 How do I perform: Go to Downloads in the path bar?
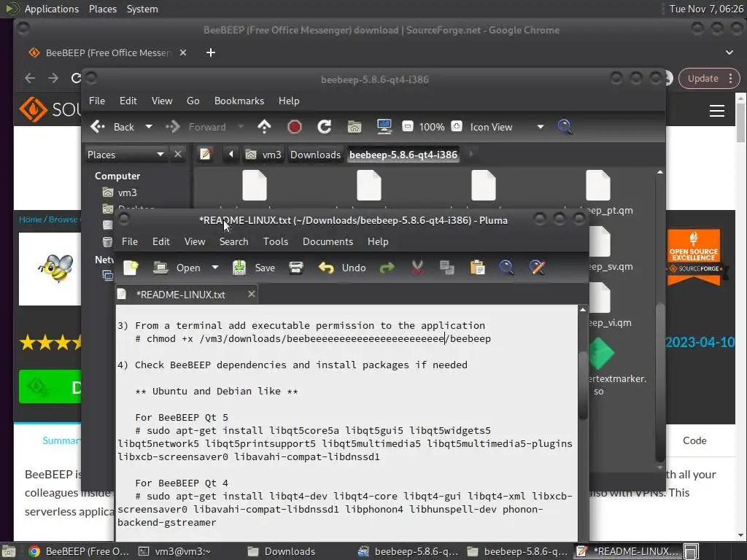315,155
